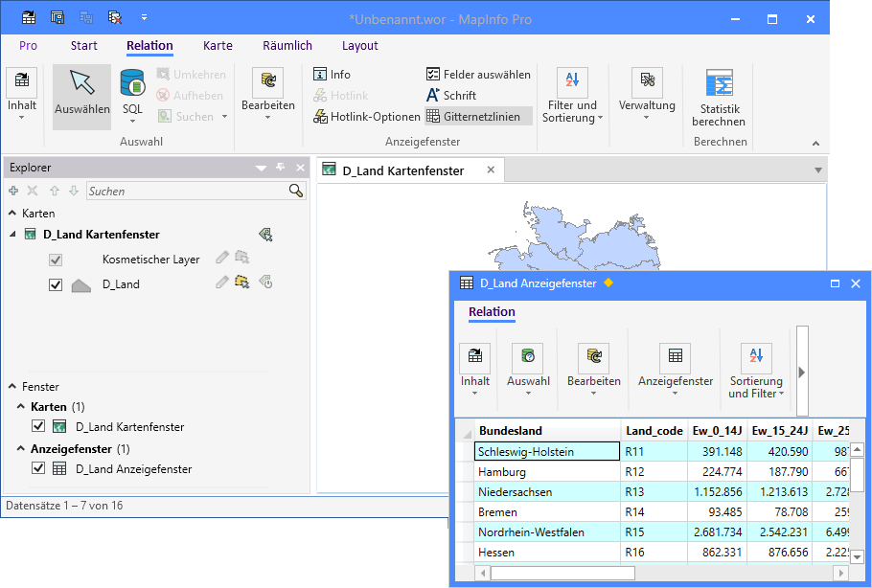Open Sortierung und Filter in floating window
The height and width of the screenshot is (588, 872).
pyautogui.click(x=756, y=372)
